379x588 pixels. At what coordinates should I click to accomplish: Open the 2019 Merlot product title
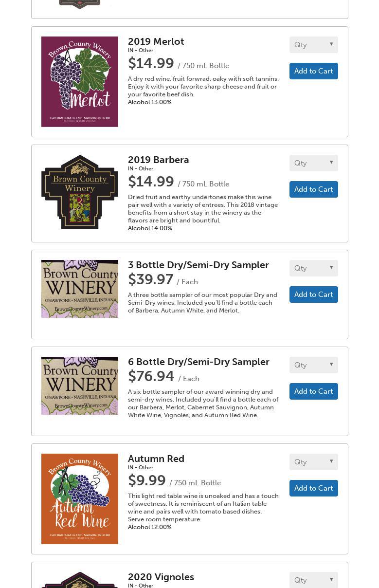tap(156, 41)
